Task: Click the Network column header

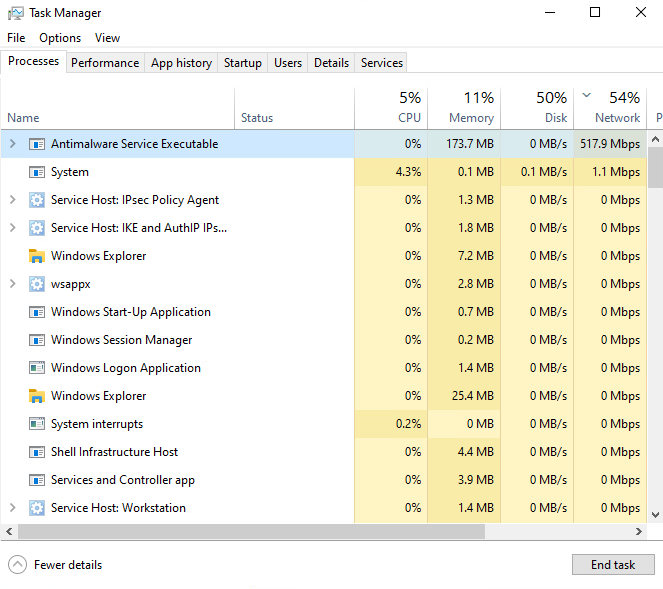Action: 610,109
